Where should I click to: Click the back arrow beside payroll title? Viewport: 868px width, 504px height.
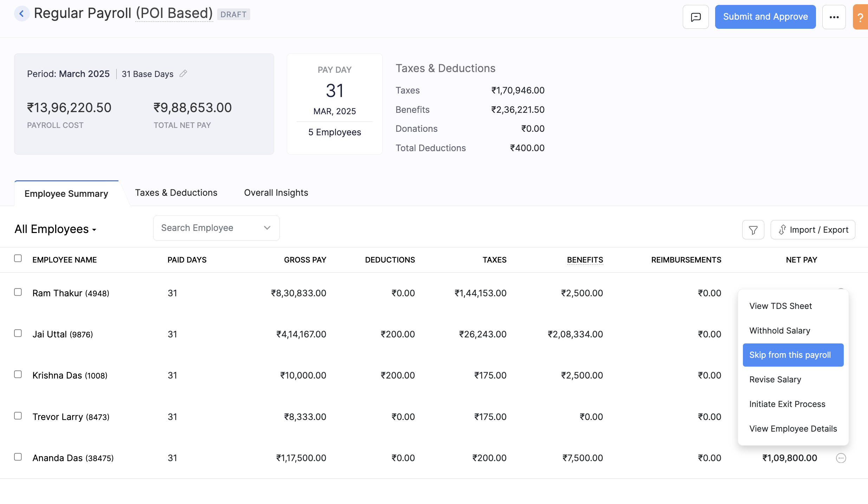click(x=21, y=14)
